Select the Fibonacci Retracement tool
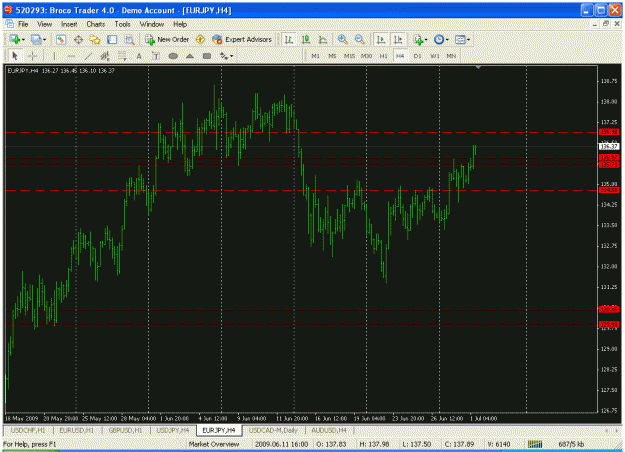Screen dimensions: 625x452 pos(122,56)
